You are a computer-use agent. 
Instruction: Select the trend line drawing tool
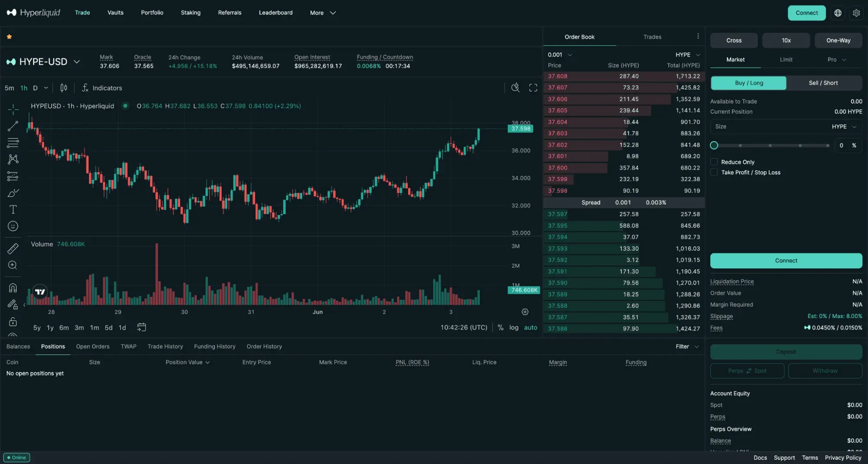tap(13, 126)
